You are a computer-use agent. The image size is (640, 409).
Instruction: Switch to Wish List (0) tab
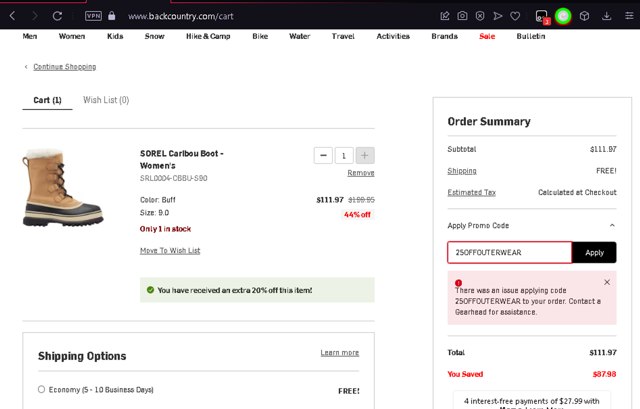[106, 100]
